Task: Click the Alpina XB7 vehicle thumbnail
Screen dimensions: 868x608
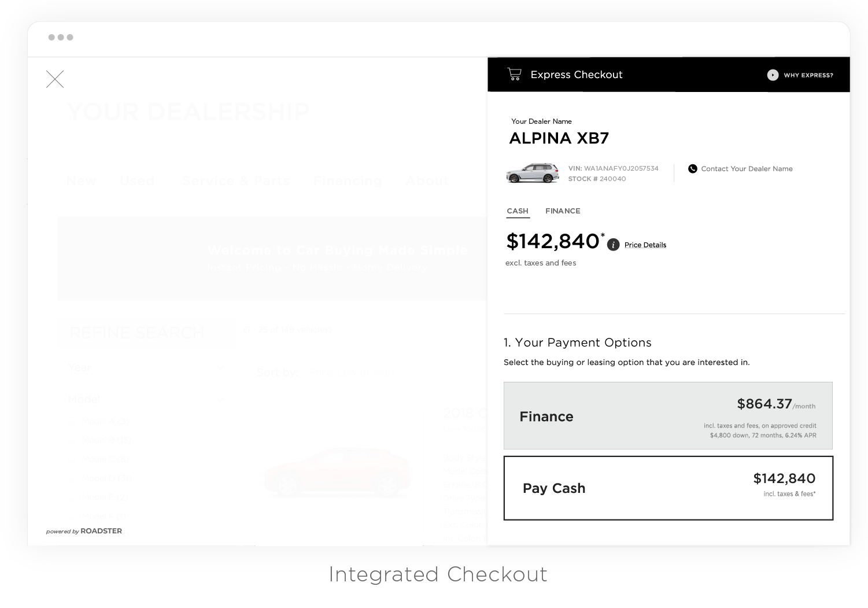Action: pos(533,173)
